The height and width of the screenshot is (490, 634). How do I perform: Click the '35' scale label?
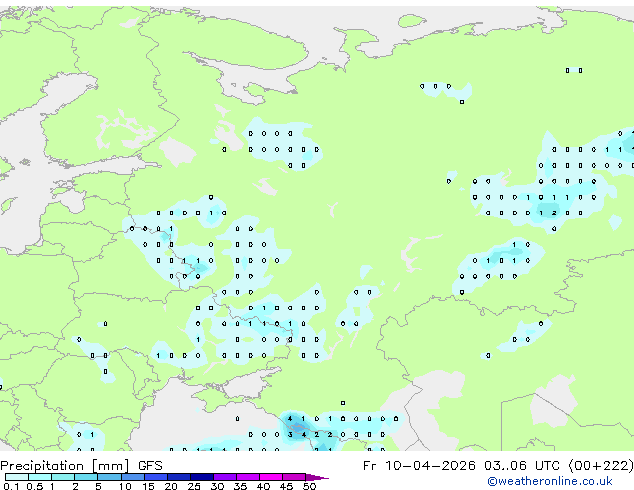tap(240, 486)
